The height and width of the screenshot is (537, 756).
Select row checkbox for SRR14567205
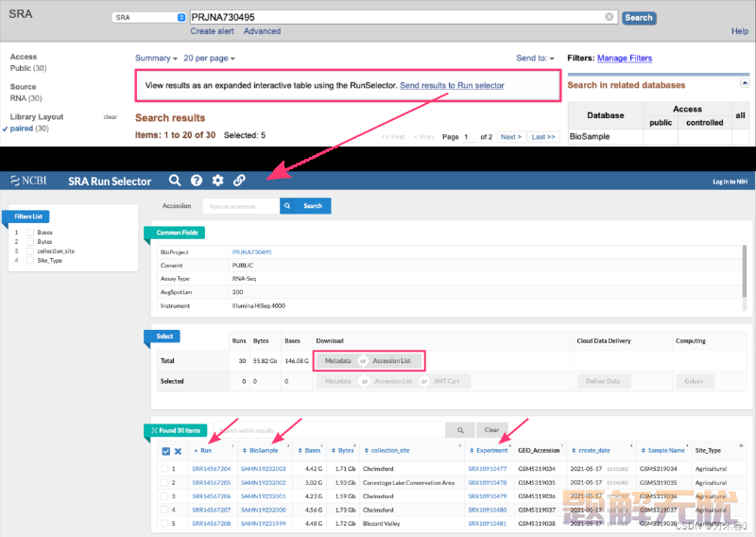(x=164, y=482)
